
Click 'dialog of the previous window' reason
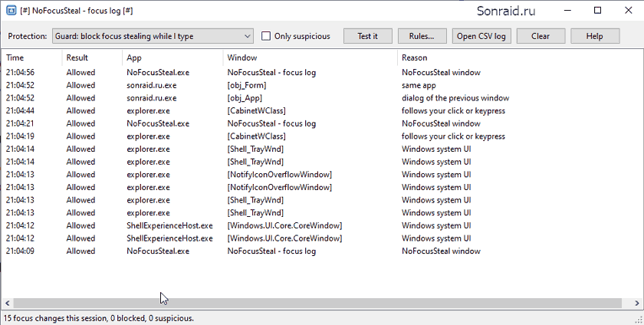455,98
